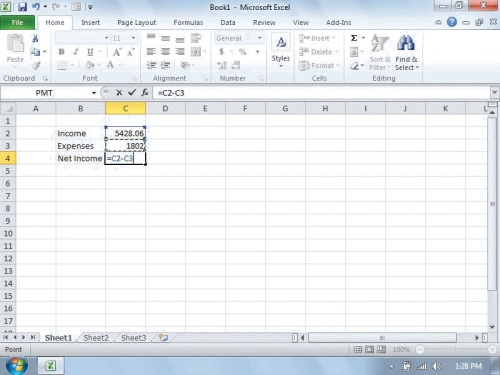
Task: Click the Percent Style icon
Action: pos(243,52)
